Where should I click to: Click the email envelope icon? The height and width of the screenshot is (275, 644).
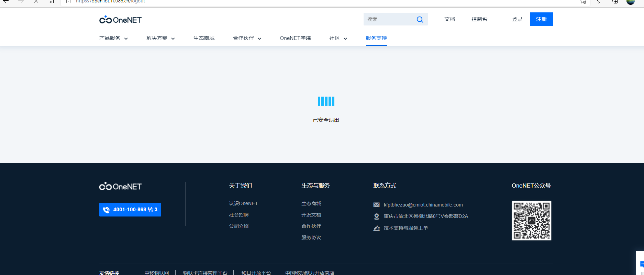[x=377, y=205]
